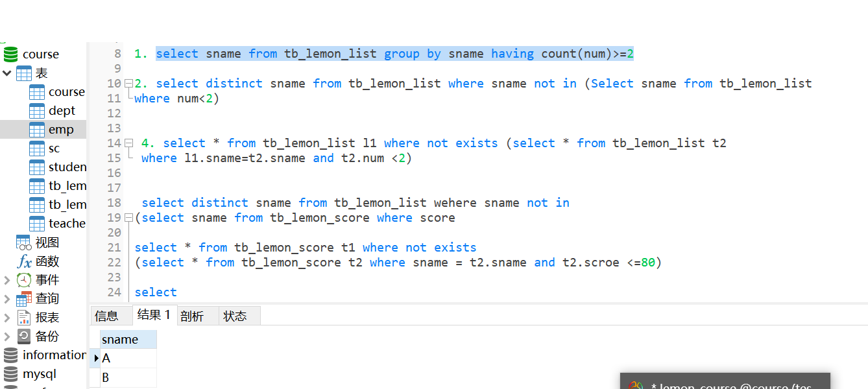Select the mysql database icon
Image resolution: width=868 pixels, height=389 pixels.
tap(10, 374)
